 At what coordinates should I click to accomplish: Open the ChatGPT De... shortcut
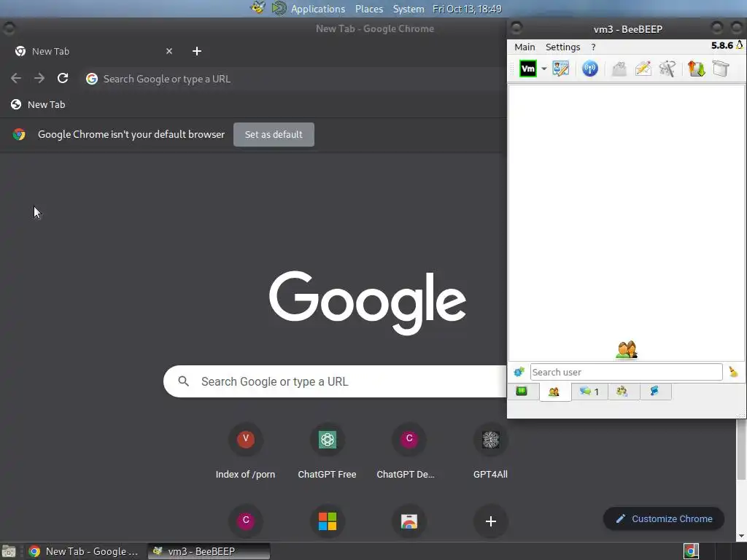tap(409, 451)
